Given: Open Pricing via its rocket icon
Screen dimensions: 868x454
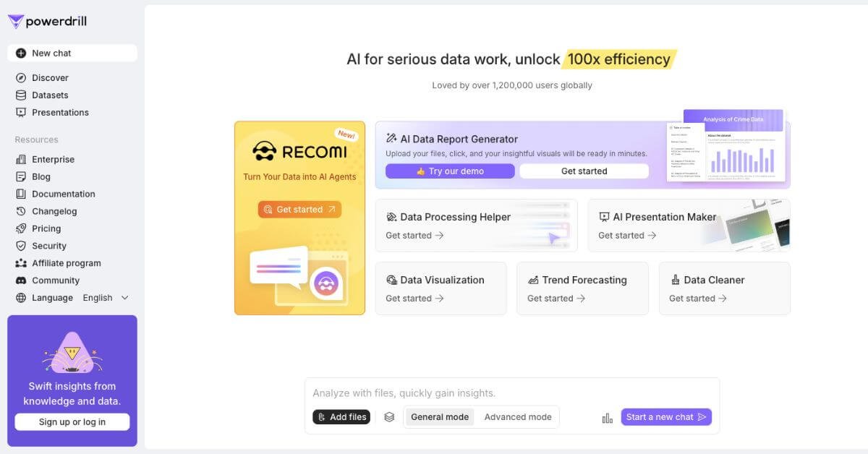Looking at the screenshot, I should point(21,228).
